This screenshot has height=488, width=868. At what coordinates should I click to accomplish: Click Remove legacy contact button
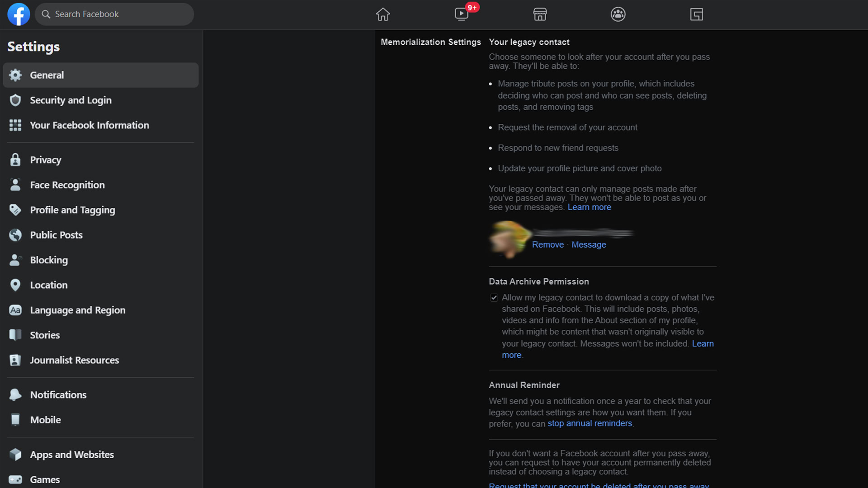click(547, 244)
